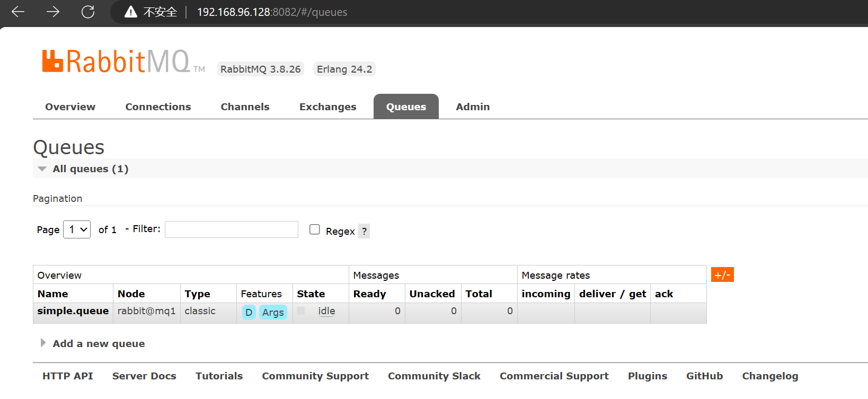Viewport: 868px width, 399px height.
Task: Open the Server Docs link
Action: coord(144,376)
